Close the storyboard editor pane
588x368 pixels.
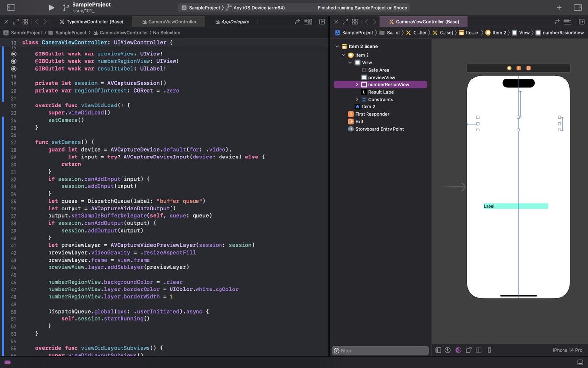point(336,22)
